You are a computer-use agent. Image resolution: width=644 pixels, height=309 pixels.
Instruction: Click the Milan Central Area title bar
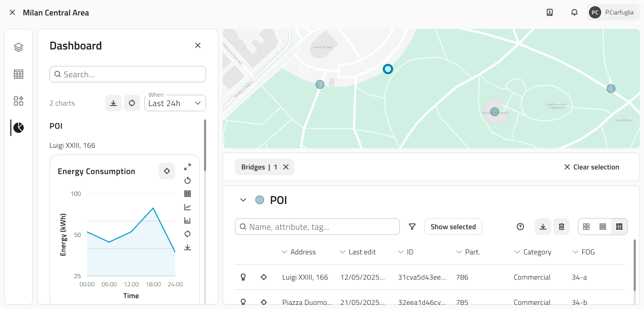click(x=56, y=12)
